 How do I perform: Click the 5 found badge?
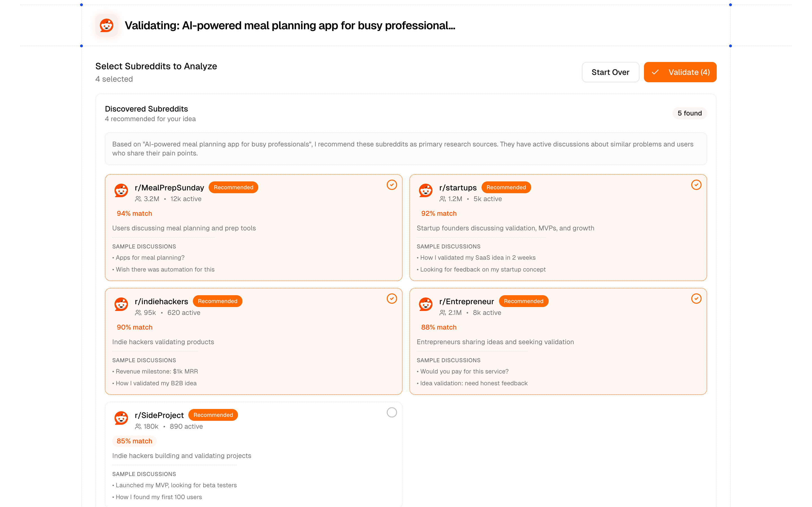tap(690, 113)
